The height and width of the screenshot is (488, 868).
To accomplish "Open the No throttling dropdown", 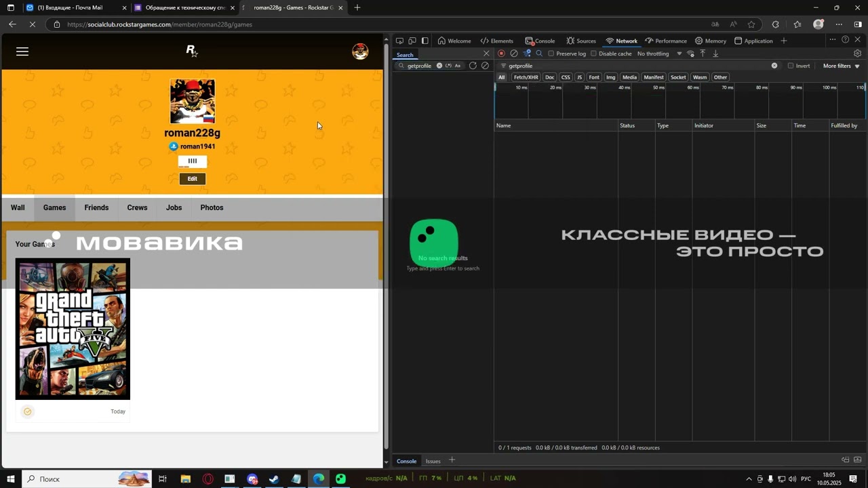I will click(659, 54).
